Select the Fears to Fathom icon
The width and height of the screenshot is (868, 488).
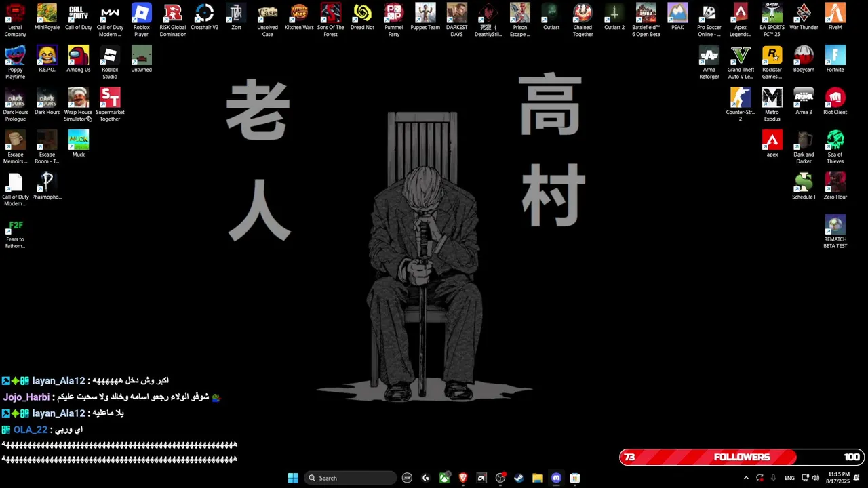pos(15,232)
